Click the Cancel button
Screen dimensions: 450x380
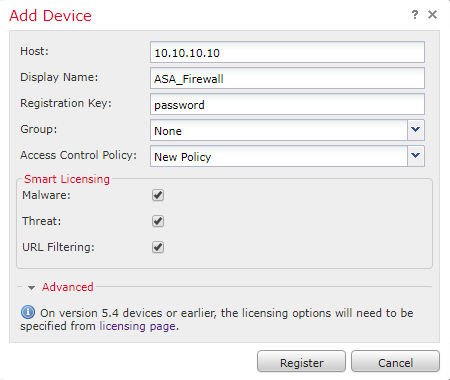pyautogui.click(x=395, y=361)
